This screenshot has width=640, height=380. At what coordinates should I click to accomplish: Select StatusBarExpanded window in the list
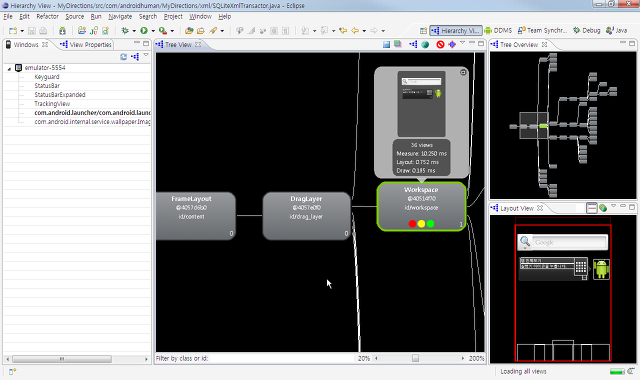click(60, 95)
